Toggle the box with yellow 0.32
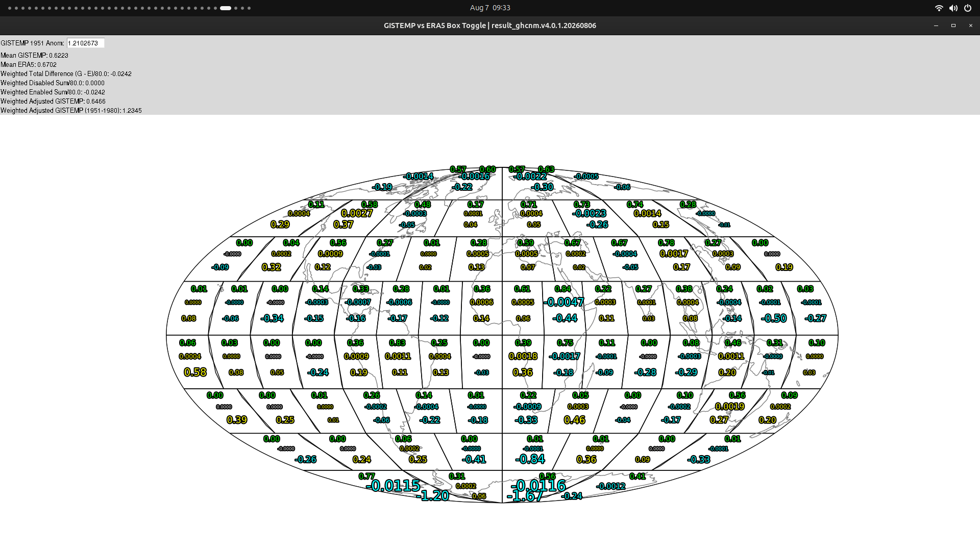Image resolution: width=980 pixels, height=551 pixels. click(272, 267)
